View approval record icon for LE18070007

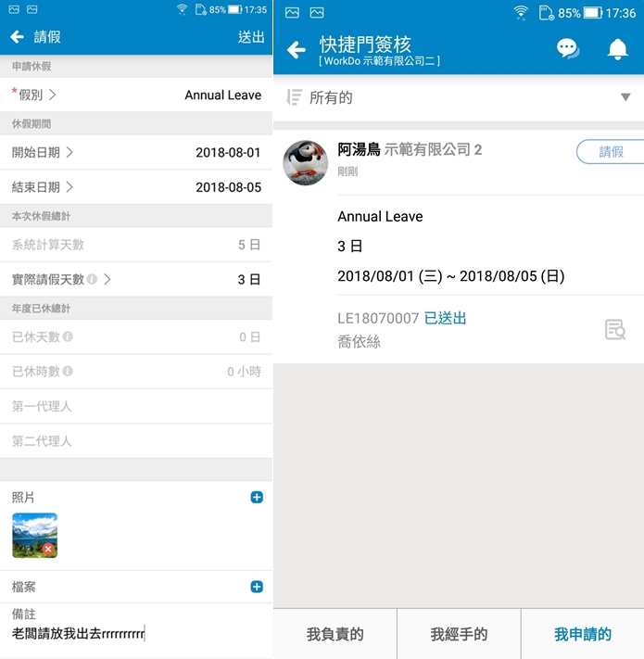click(x=615, y=330)
